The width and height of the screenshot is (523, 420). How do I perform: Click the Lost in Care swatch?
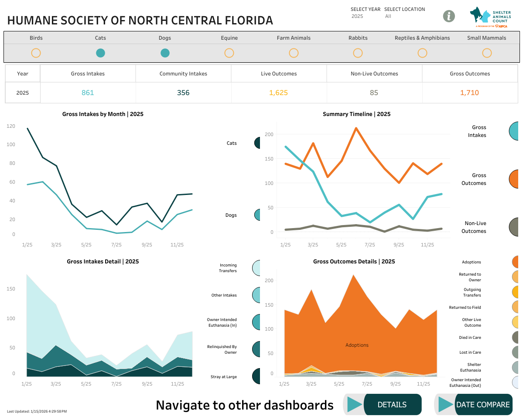pyautogui.click(x=515, y=352)
